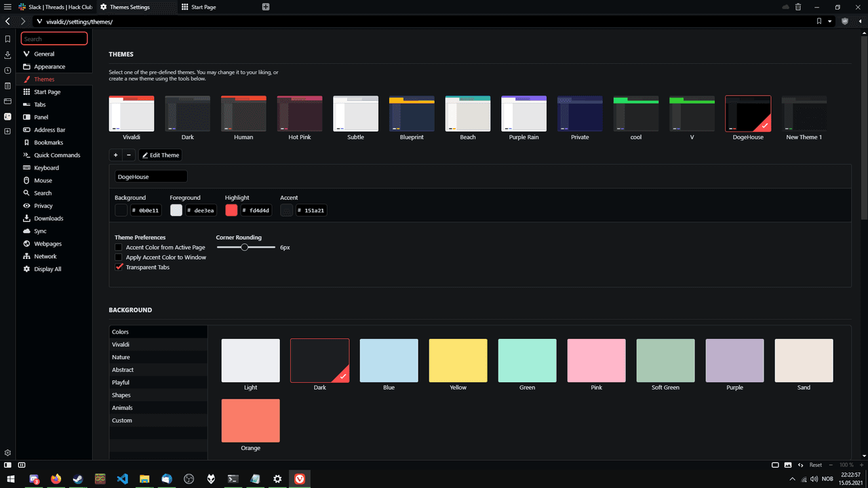868x488 pixels.
Task: Add a new theme with the plus button
Action: pos(115,155)
